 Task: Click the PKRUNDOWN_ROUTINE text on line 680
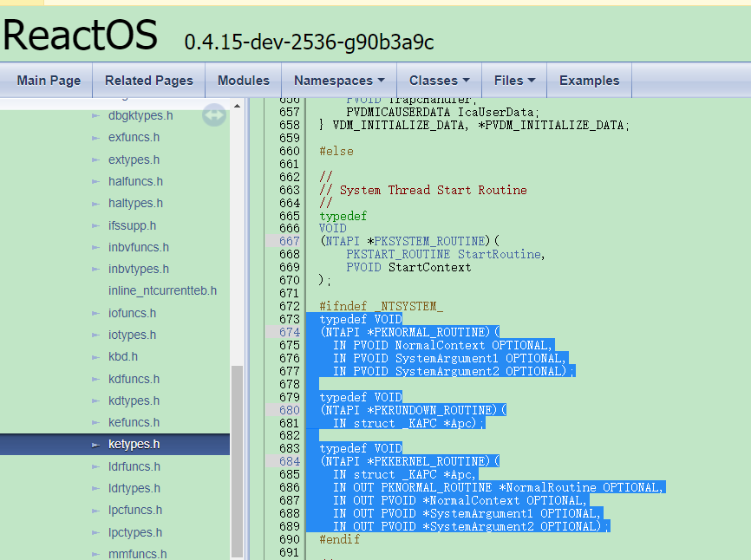pyautogui.click(x=433, y=410)
